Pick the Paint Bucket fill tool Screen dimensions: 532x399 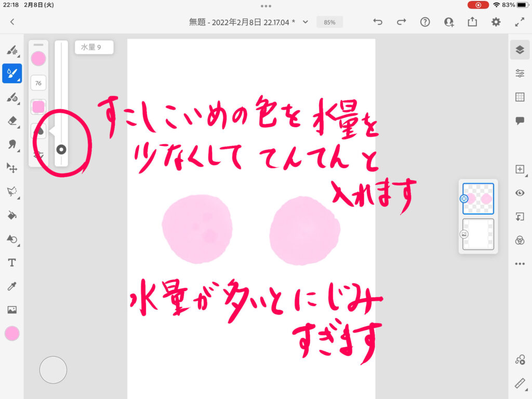[x=11, y=215]
